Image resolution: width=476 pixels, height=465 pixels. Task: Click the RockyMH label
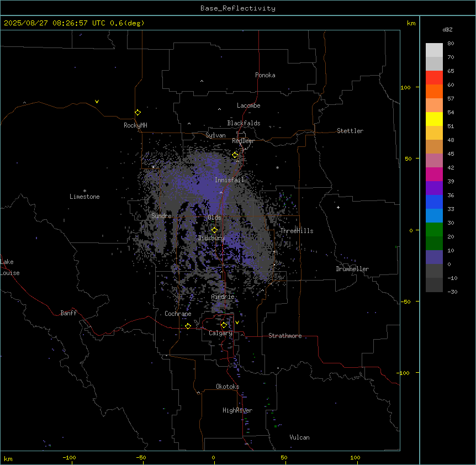(x=135, y=125)
